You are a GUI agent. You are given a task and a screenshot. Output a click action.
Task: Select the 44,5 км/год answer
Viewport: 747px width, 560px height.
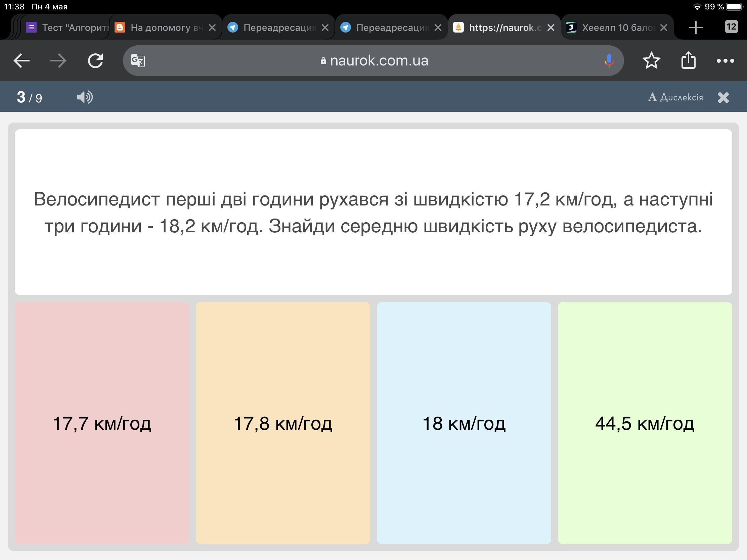point(645,423)
